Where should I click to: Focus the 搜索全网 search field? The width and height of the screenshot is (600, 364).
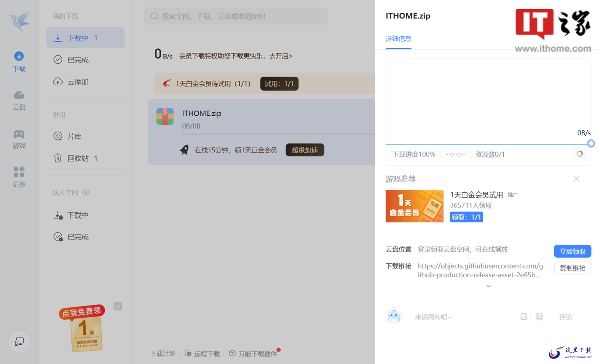[x=236, y=16]
